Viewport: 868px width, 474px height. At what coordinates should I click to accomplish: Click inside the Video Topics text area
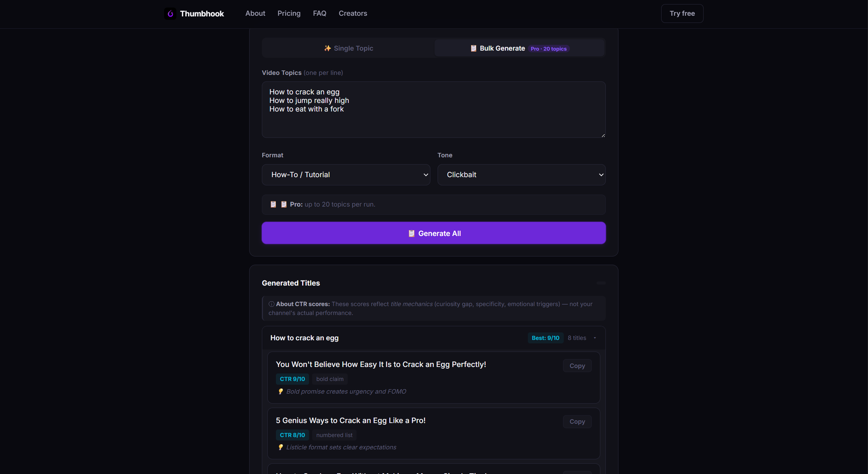pos(433,109)
